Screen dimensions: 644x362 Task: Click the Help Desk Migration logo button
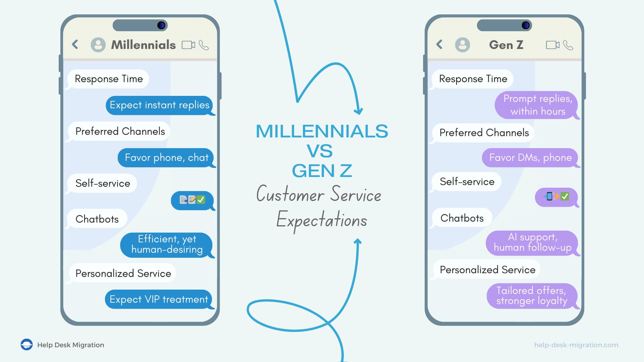pos(22,344)
